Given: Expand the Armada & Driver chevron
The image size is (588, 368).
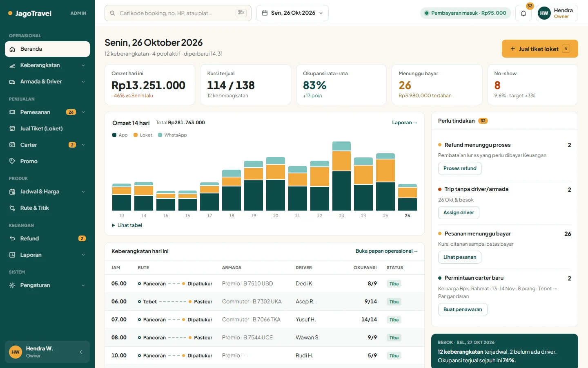Looking at the screenshot, I should [x=83, y=82].
